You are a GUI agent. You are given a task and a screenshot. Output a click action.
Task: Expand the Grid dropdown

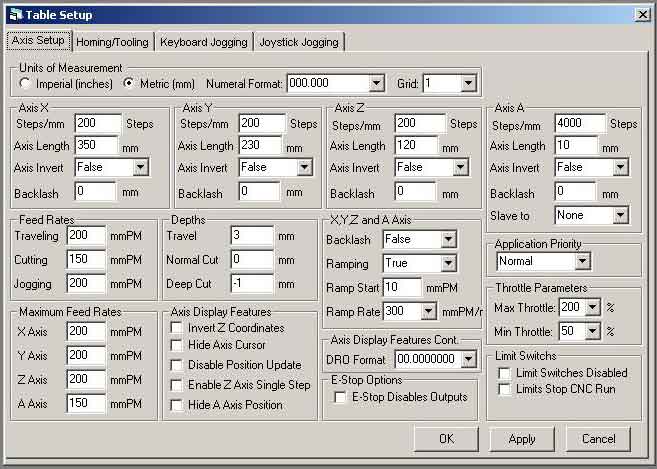point(468,83)
